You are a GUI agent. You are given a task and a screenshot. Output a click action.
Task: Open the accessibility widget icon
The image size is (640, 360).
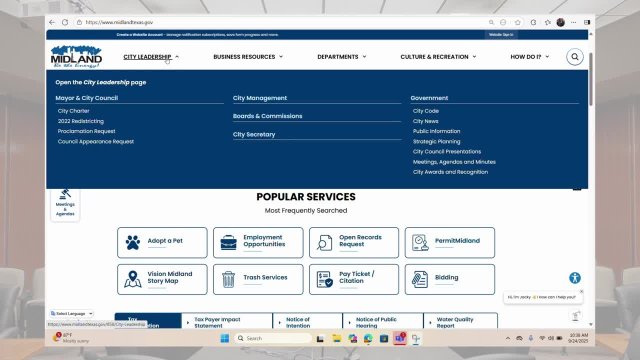pos(575,278)
